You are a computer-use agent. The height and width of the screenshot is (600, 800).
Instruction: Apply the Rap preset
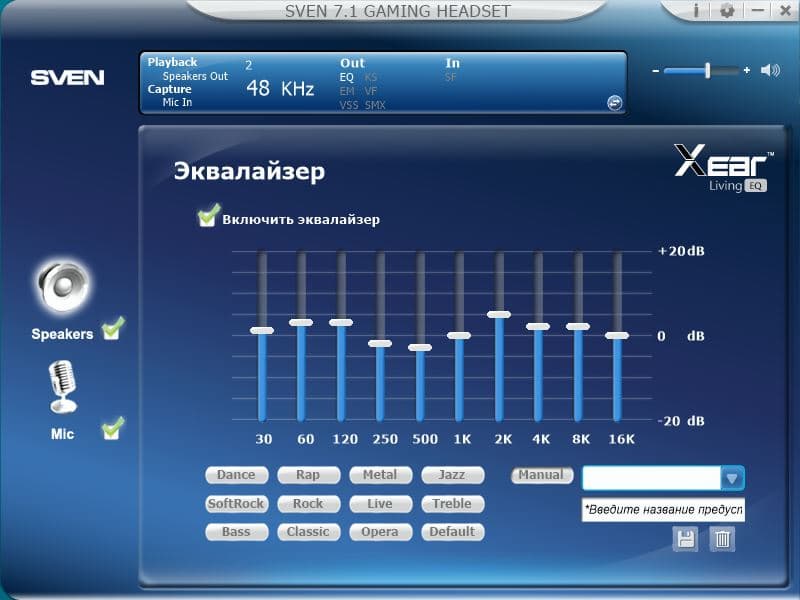(309, 475)
